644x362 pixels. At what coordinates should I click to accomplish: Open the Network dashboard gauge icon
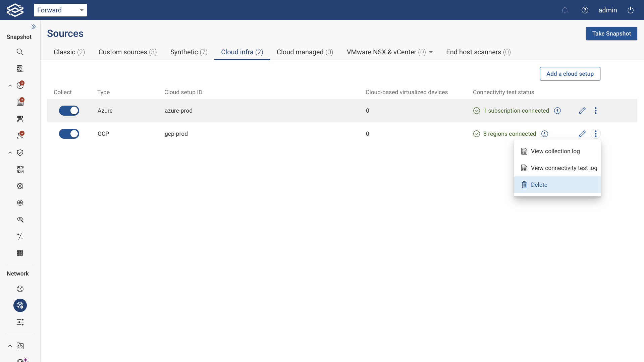tap(20, 289)
